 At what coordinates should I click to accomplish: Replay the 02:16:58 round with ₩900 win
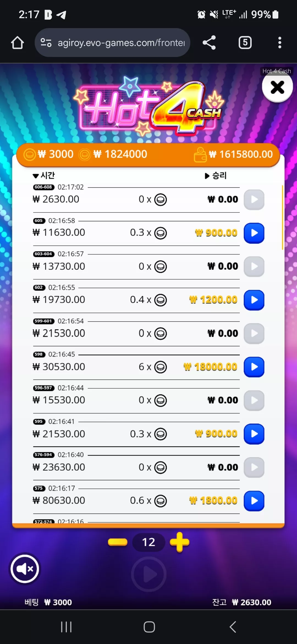254,233
